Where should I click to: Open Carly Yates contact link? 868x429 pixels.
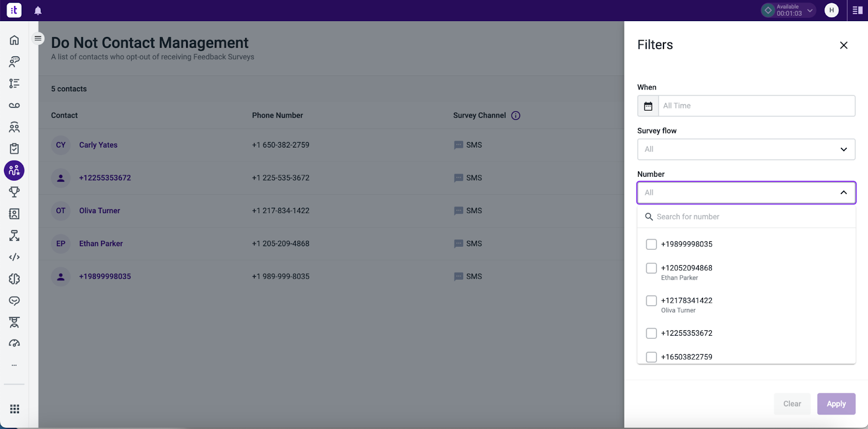tap(98, 145)
